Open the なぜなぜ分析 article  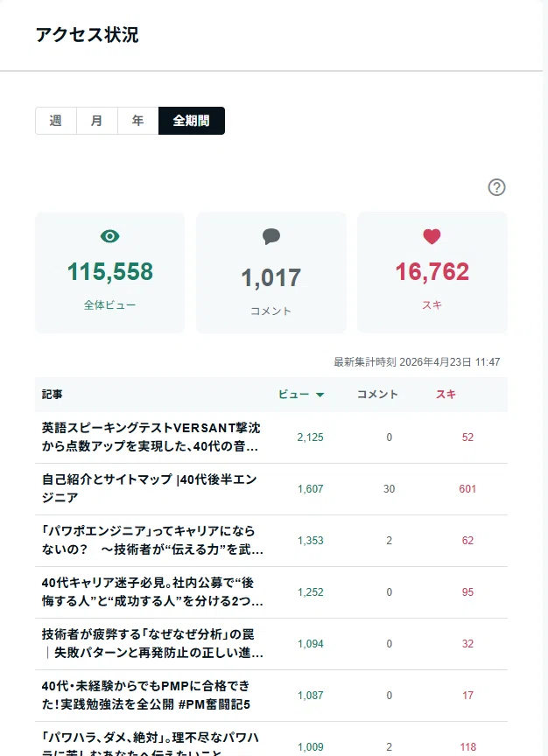[x=152, y=643]
